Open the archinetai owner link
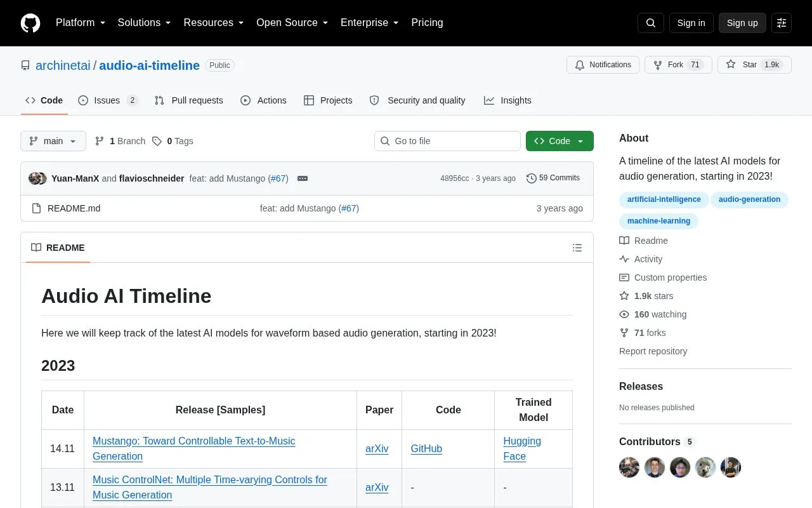This screenshot has width=812, height=508. (63, 65)
